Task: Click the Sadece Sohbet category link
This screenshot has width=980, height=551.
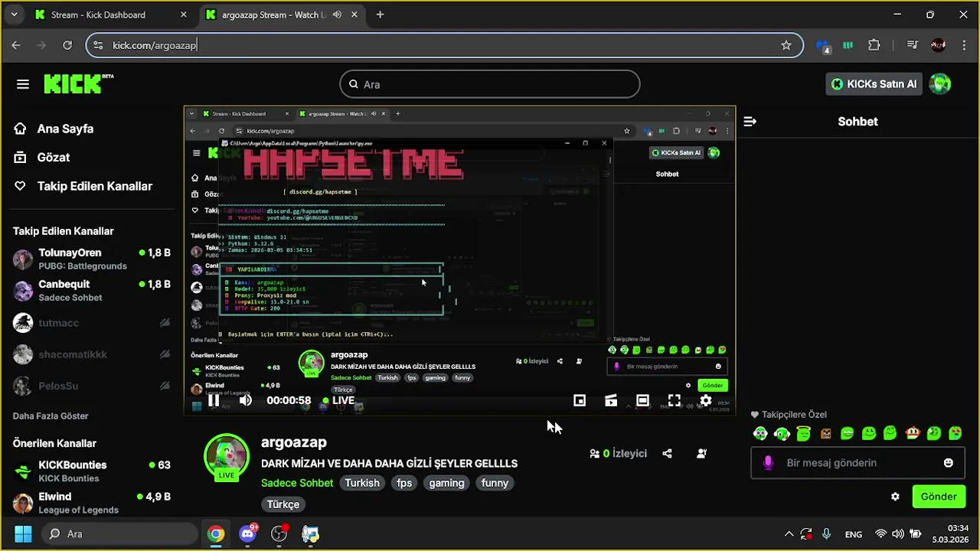Action: [297, 483]
